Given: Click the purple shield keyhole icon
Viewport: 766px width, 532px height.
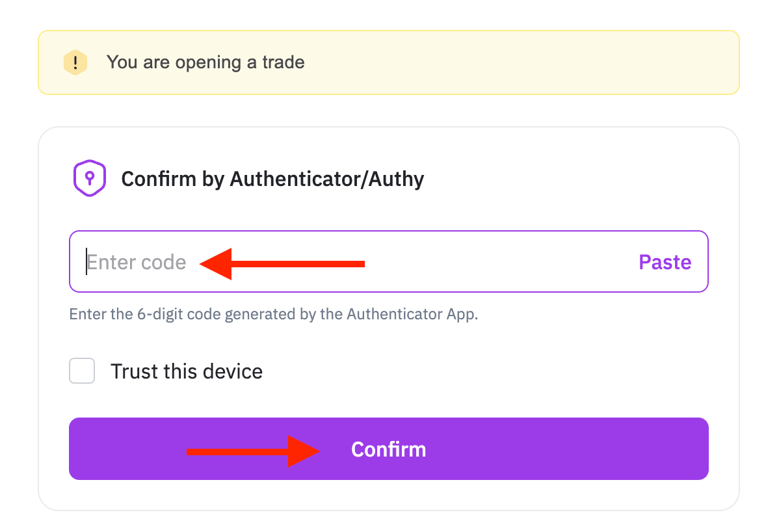Looking at the screenshot, I should (89, 178).
